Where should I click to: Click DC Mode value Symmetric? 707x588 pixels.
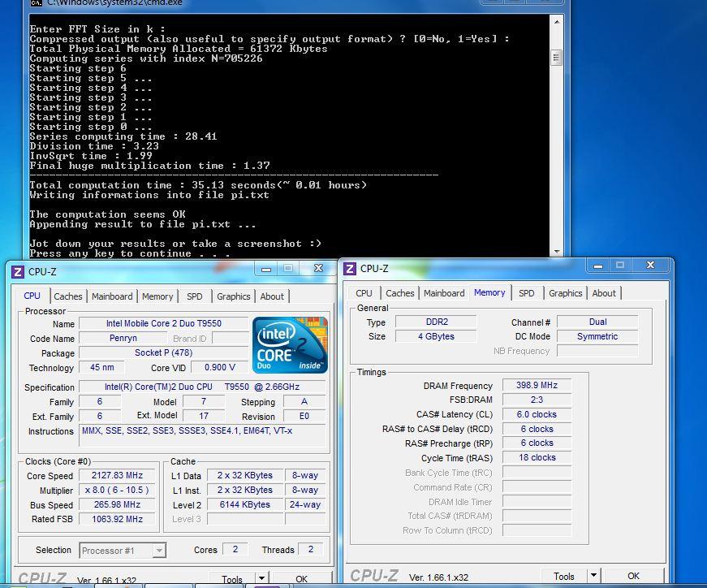click(x=598, y=336)
